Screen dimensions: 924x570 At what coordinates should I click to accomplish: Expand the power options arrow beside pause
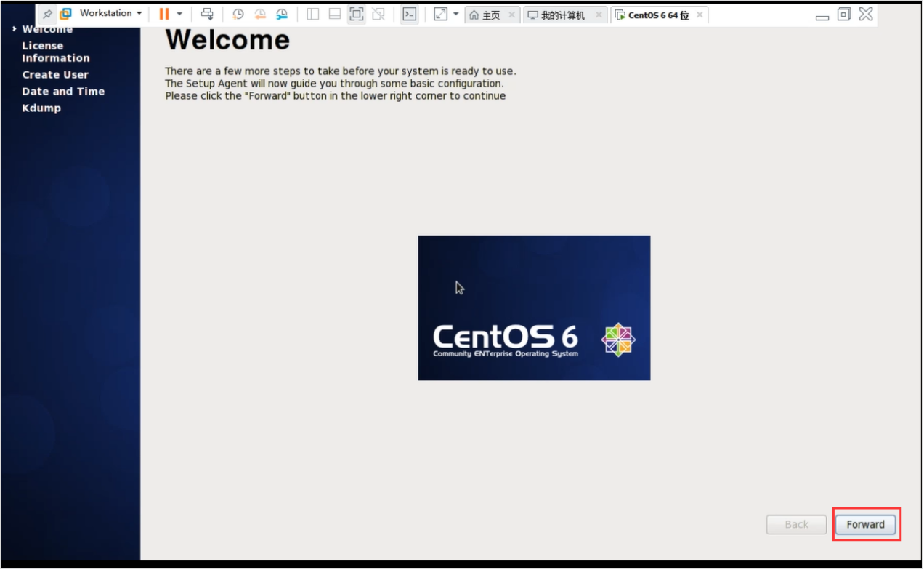pyautogui.click(x=179, y=14)
